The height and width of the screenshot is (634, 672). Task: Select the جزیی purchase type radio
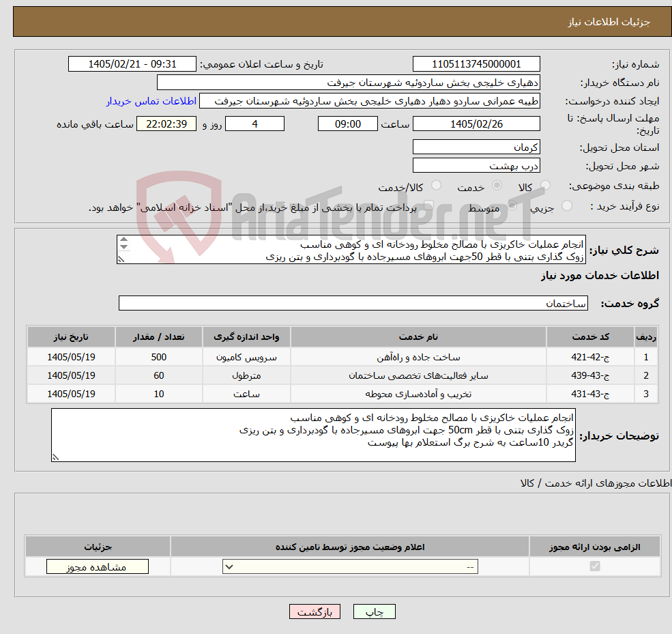pos(566,206)
